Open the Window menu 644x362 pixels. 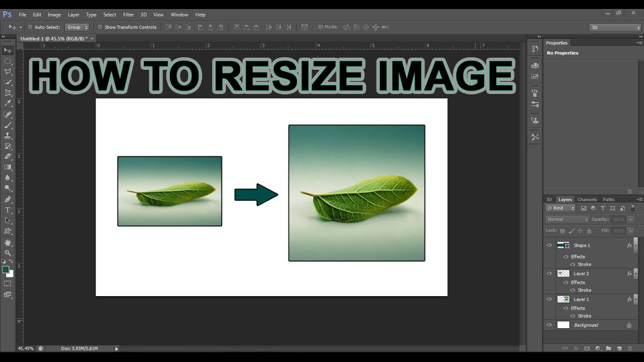click(179, 15)
